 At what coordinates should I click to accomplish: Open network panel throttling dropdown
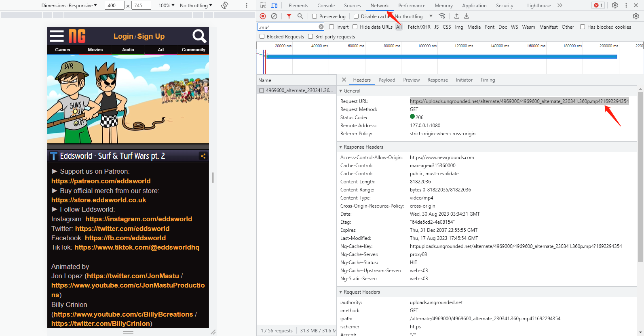pyautogui.click(x=414, y=16)
